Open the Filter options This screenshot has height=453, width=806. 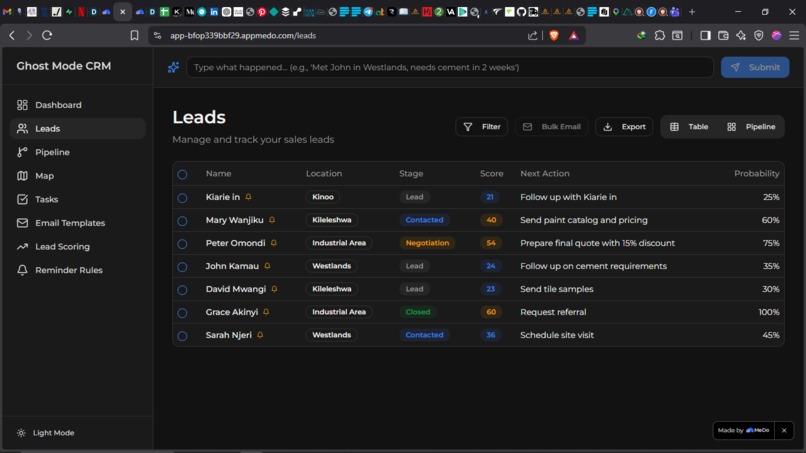pyautogui.click(x=482, y=127)
